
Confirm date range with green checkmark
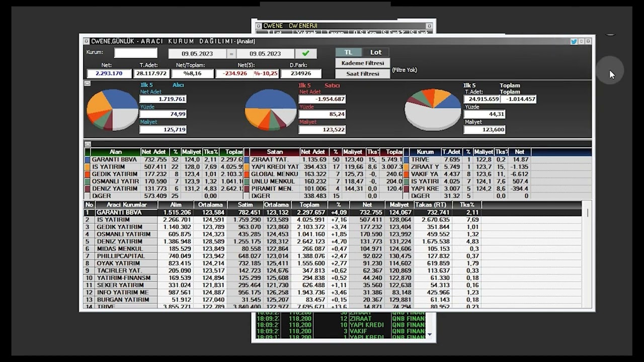[x=305, y=53]
